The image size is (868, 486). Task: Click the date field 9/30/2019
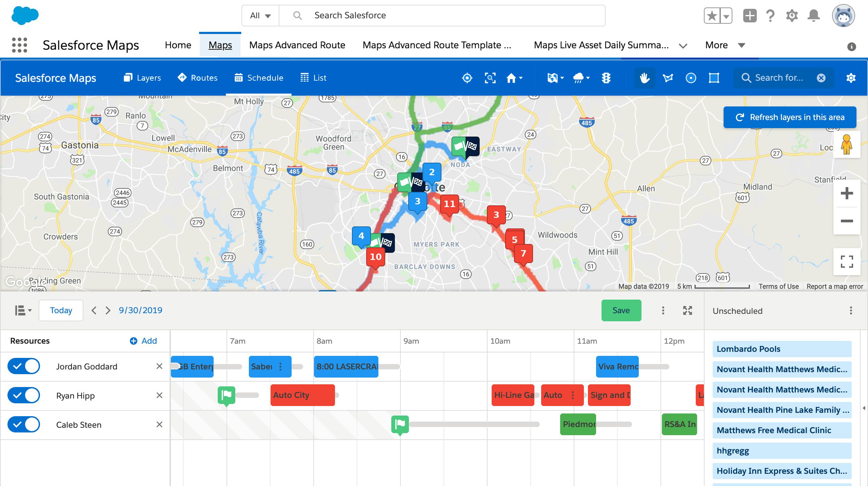coord(139,310)
